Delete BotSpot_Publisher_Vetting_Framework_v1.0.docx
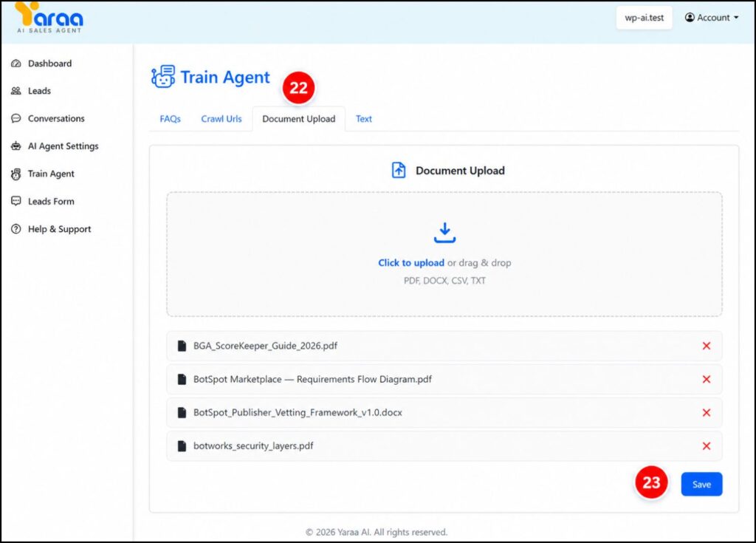Image resolution: width=756 pixels, height=543 pixels. pyautogui.click(x=707, y=413)
